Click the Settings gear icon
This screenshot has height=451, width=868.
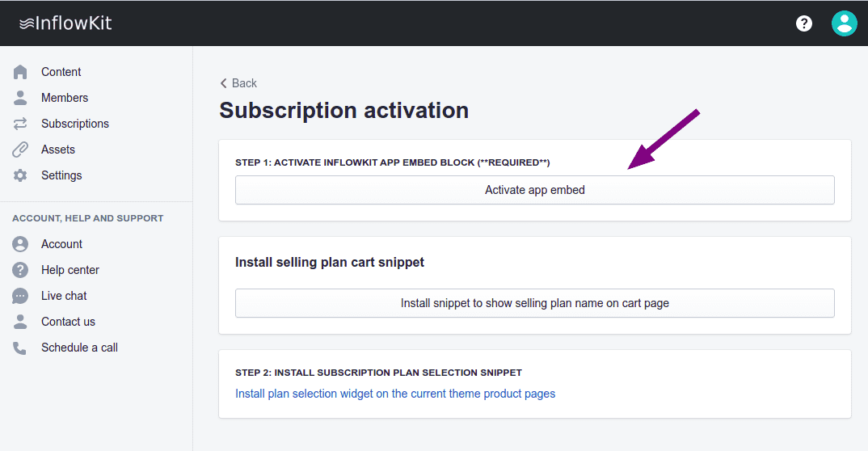tap(20, 175)
